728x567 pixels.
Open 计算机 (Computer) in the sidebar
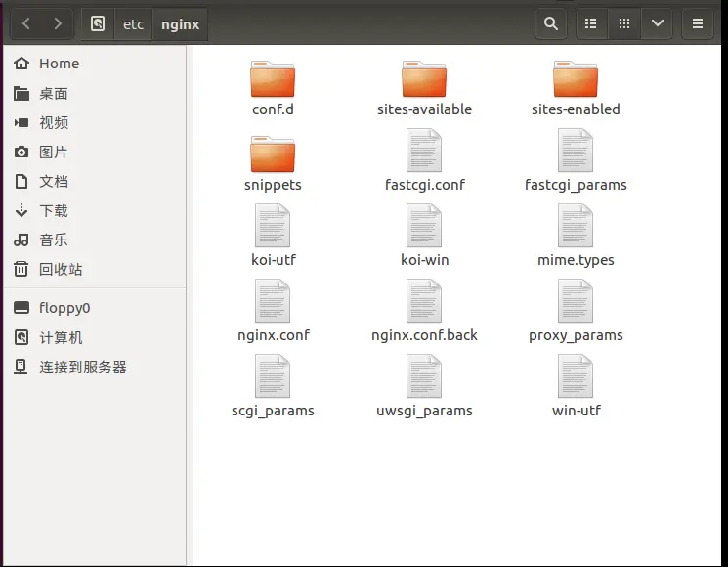95,337
